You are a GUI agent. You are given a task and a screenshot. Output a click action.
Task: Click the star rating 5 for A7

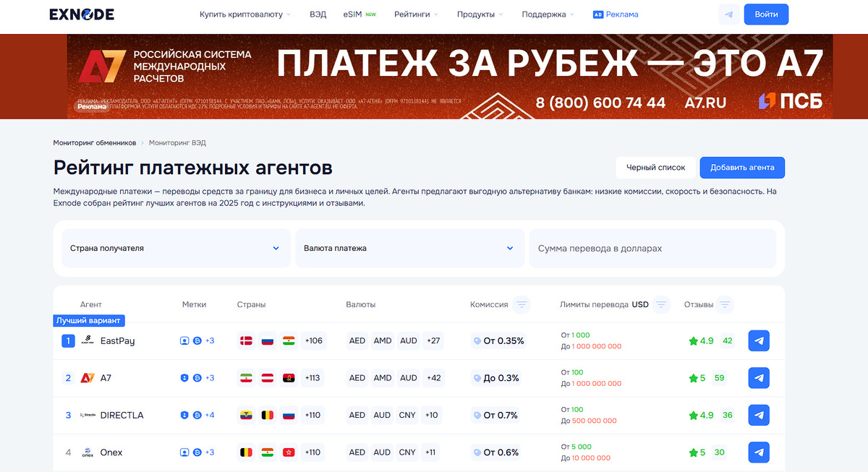pyautogui.click(x=697, y=377)
